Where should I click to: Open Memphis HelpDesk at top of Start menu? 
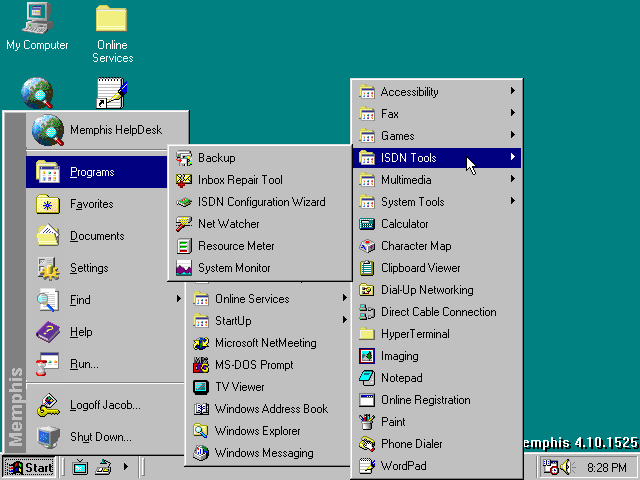pos(107,130)
